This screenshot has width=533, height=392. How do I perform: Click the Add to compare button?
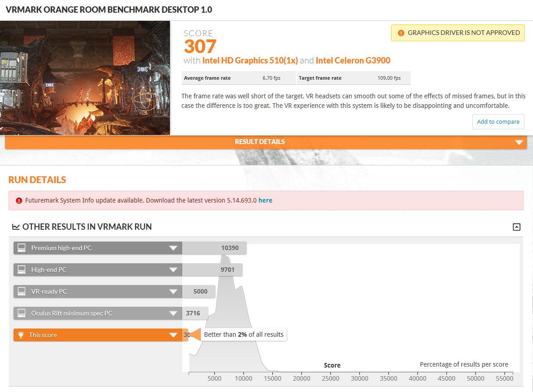(498, 122)
